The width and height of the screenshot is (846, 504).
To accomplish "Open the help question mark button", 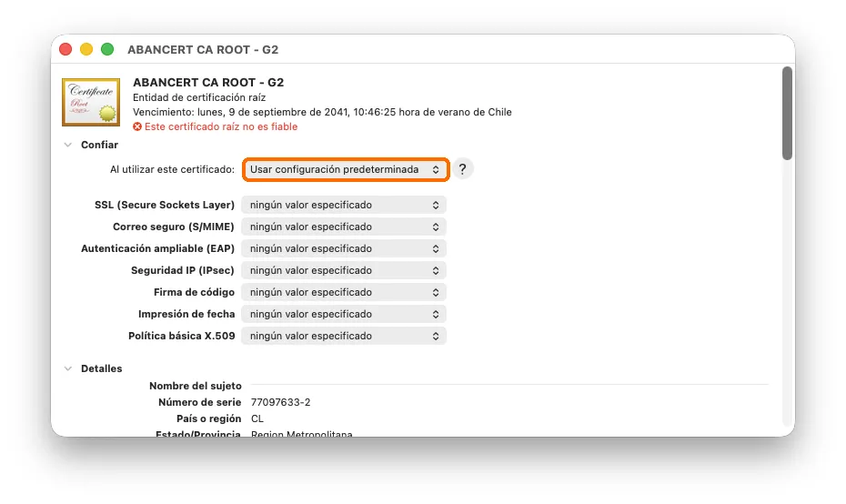I will (462, 169).
